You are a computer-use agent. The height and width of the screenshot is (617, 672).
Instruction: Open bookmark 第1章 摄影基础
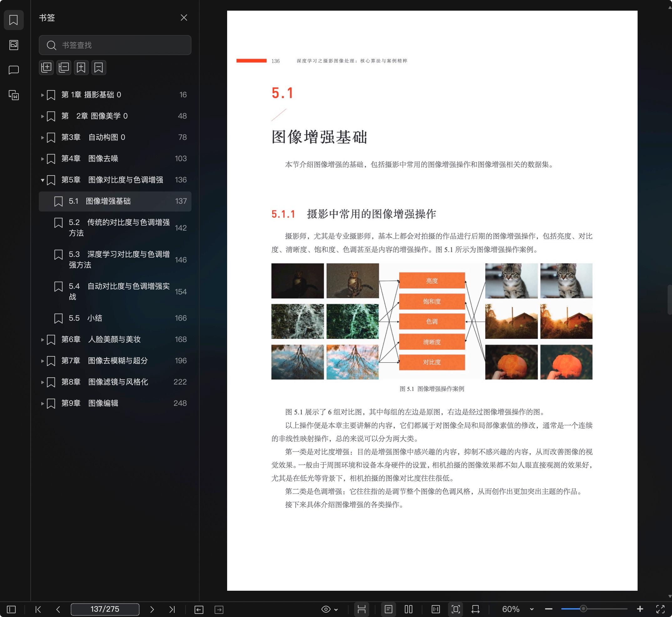pyautogui.click(x=91, y=95)
